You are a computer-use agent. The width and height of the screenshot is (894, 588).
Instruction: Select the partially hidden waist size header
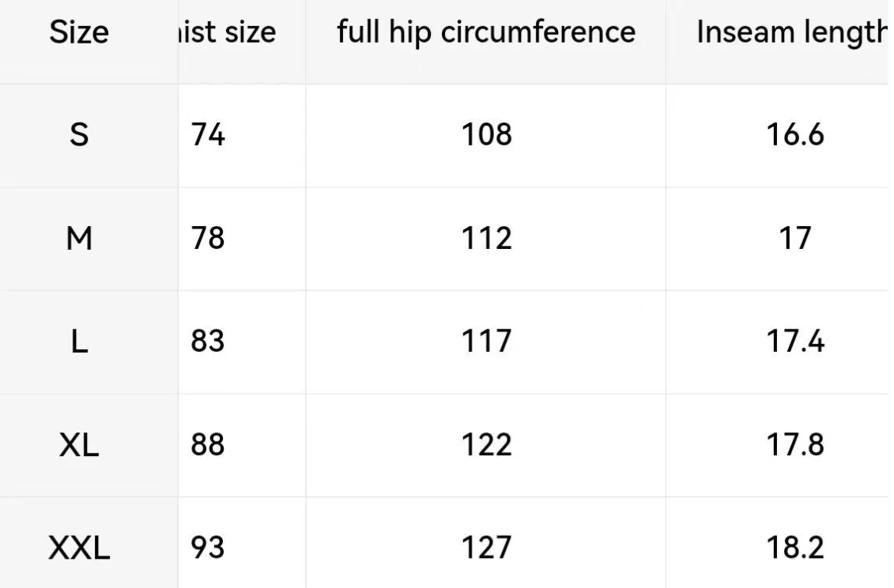coord(227,32)
